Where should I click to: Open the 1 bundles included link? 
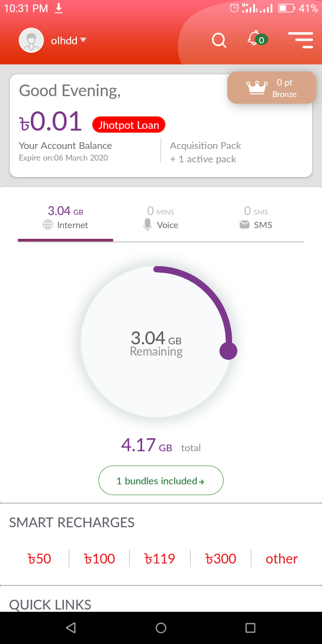click(161, 481)
